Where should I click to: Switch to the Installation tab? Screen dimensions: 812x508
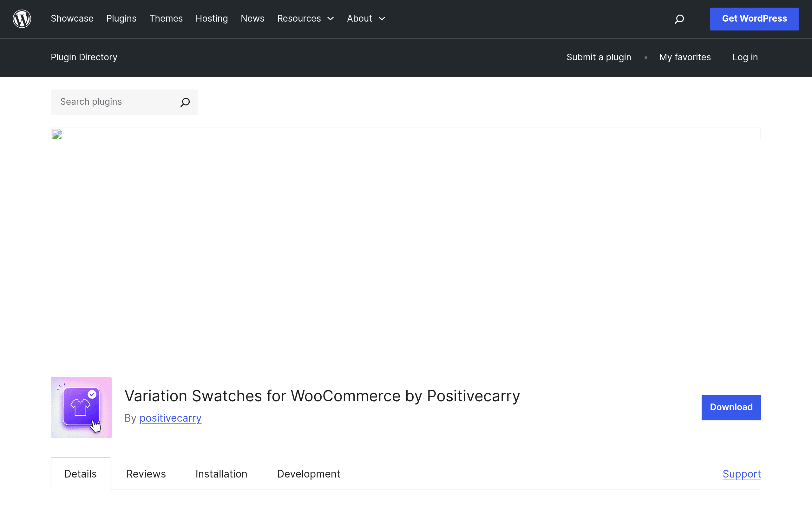(221, 474)
